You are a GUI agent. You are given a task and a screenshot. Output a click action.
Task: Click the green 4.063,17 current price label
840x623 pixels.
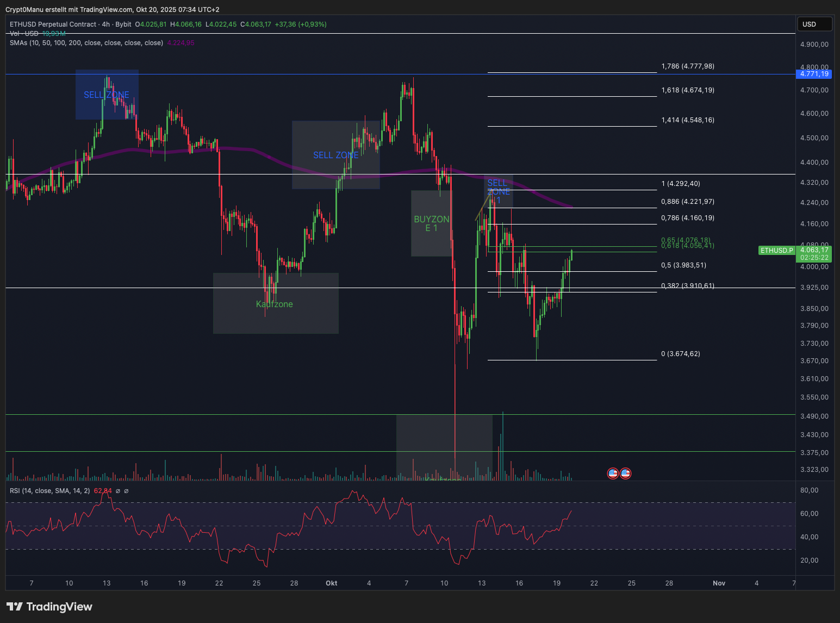click(x=814, y=251)
